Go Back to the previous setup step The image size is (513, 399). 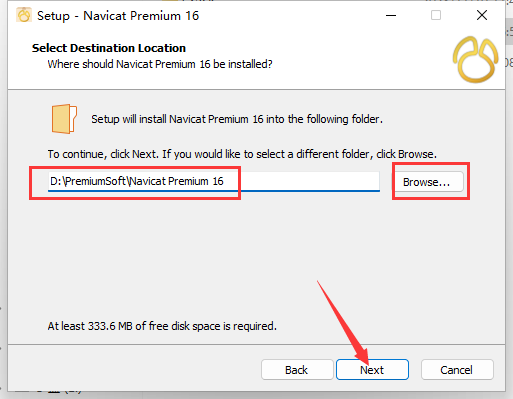click(297, 370)
